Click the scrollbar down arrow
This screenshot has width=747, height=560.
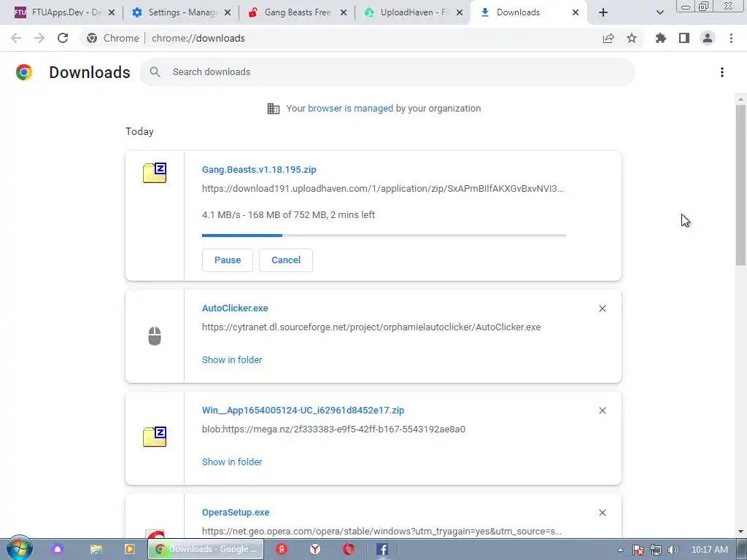point(740,532)
